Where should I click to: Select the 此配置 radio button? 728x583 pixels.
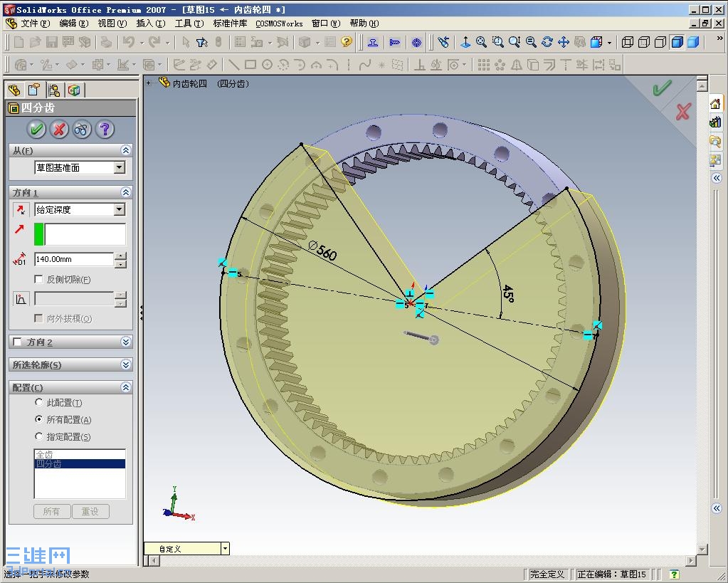tap(39, 402)
